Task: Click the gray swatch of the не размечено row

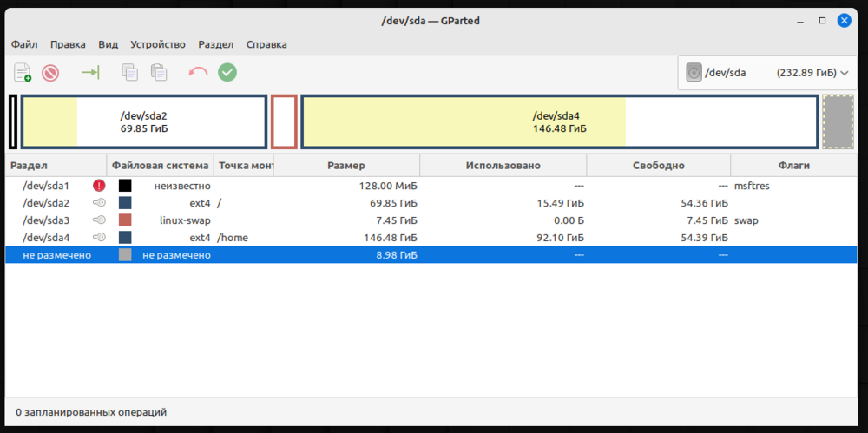Action: click(125, 255)
